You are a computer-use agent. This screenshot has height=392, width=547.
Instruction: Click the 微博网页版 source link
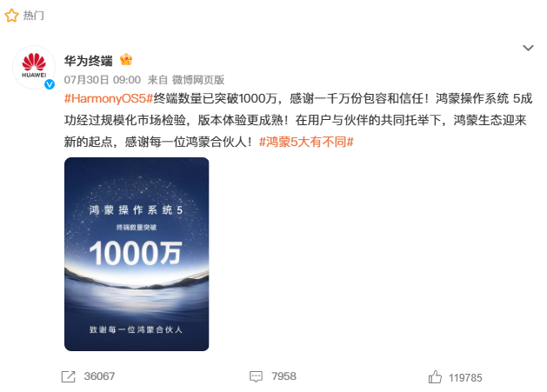(x=197, y=80)
